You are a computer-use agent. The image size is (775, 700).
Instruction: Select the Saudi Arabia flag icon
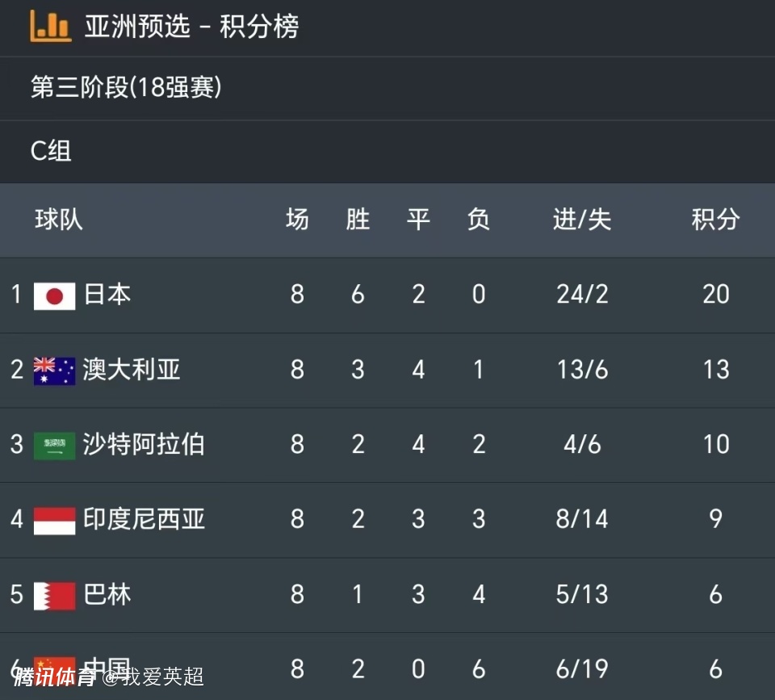point(54,446)
